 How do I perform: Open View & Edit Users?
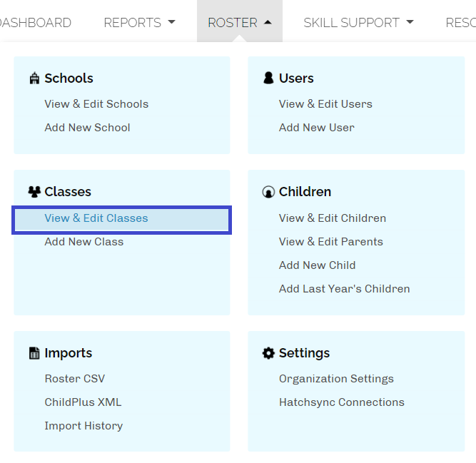pyautogui.click(x=325, y=104)
